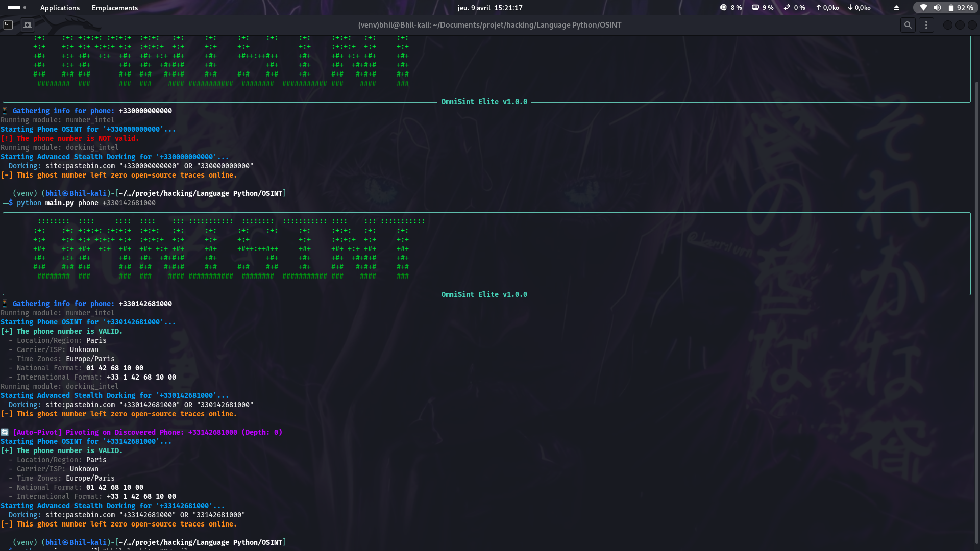Open a new terminal tab
This screenshot has width=980, height=551.
click(x=28, y=25)
